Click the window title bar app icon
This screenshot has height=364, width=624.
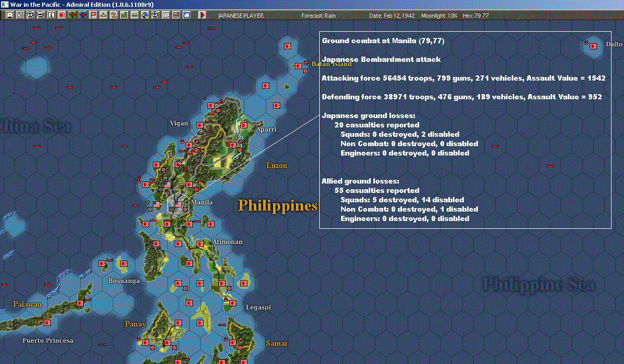click(5, 4)
